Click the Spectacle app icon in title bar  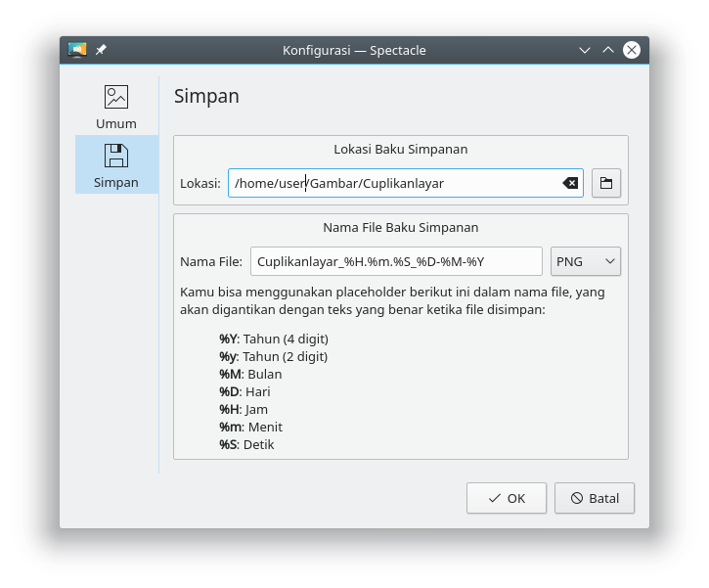[77, 50]
